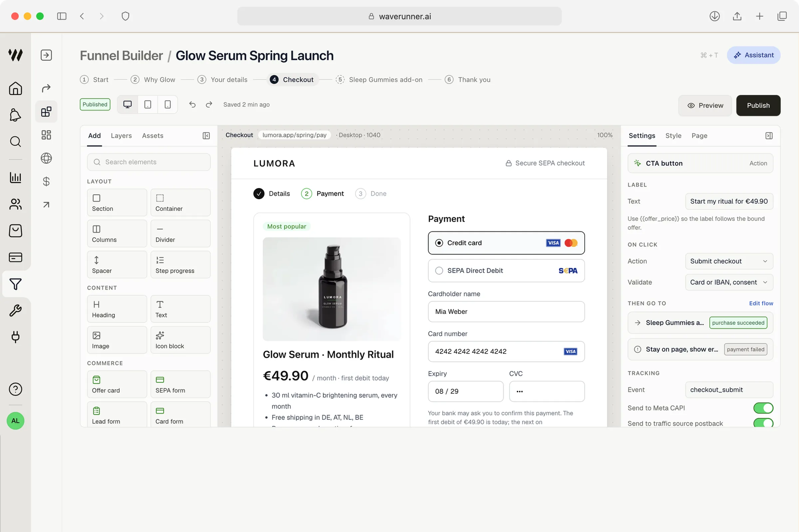The height and width of the screenshot is (532, 799).
Task: Open the help question mark icon
Action: pyautogui.click(x=15, y=389)
